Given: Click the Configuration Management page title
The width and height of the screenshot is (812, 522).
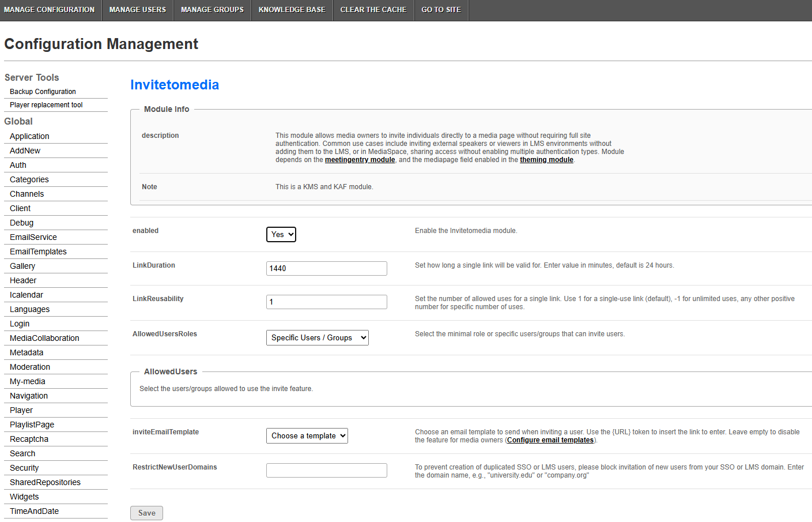Looking at the screenshot, I should point(101,44).
